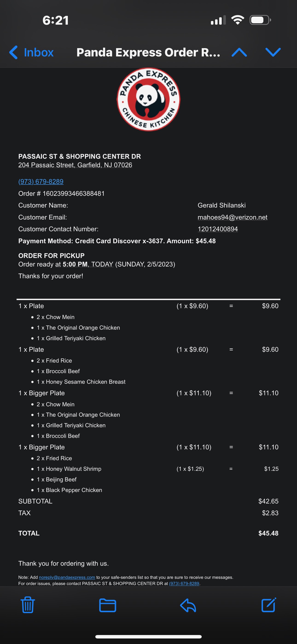This screenshot has height=644, width=297.
Task: Go back to Inbox
Action: [x=32, y=52]
